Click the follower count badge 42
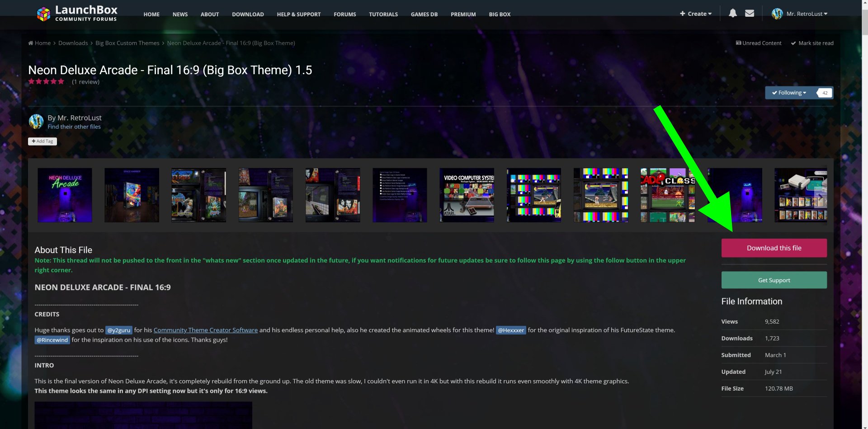The height and width of the screenshot is (429, 868). (824, 93)
